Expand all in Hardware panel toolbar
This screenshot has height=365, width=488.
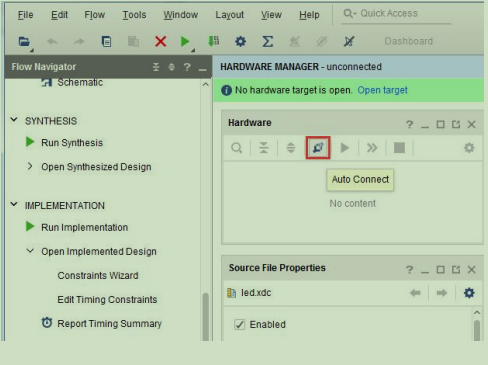(291, 148)
